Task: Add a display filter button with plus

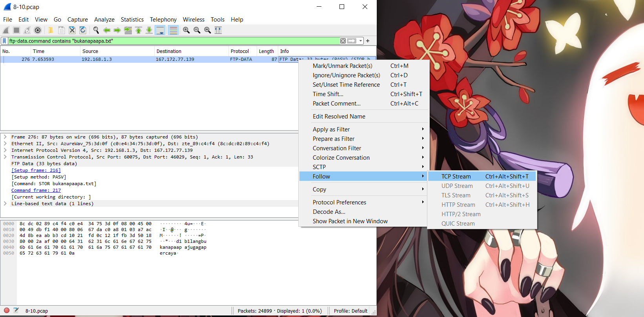Action: pos(368,41)
